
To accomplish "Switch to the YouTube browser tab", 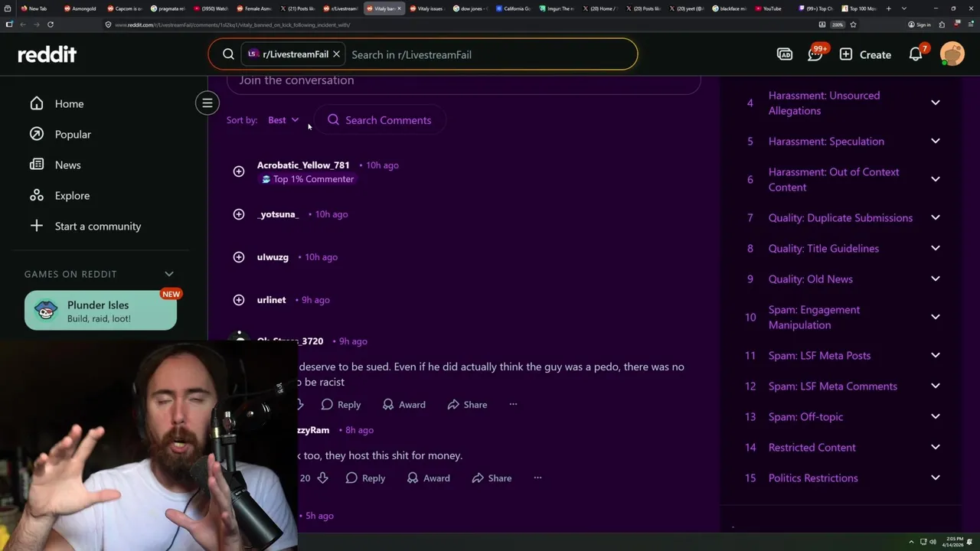I will coord(771,8).
